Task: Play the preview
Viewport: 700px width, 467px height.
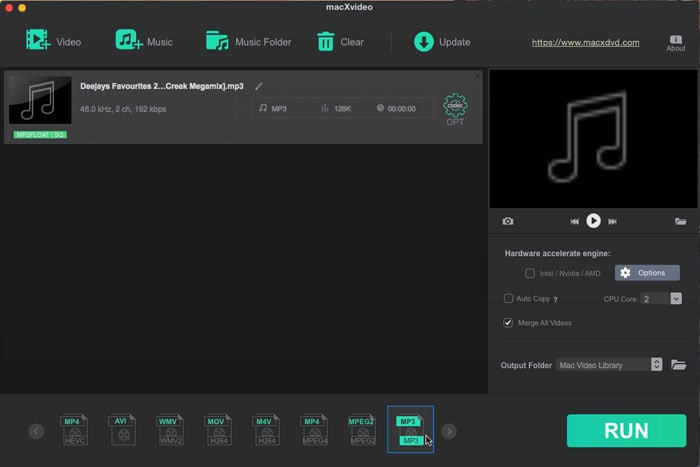Action: coord(593,221)
